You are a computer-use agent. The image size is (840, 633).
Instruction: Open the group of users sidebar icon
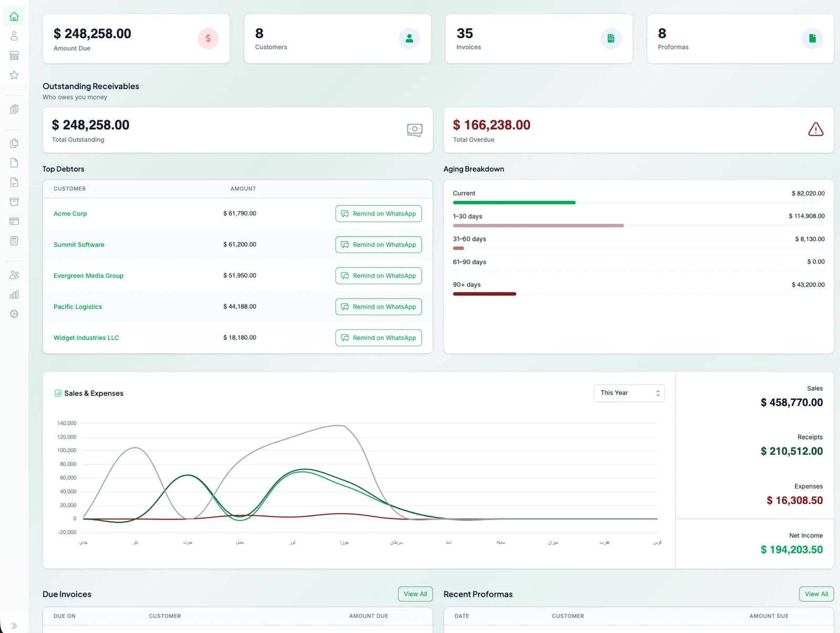click(x=14, y=275)
